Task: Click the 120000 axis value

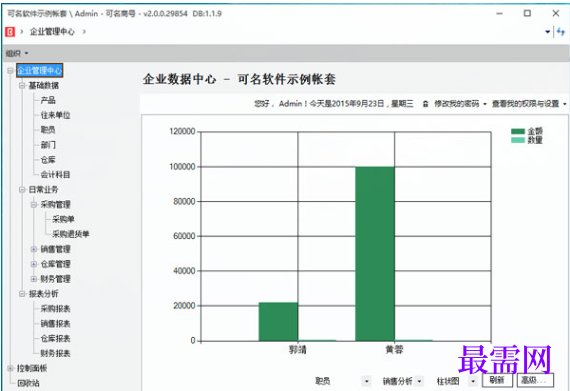Action: (182, 132)
